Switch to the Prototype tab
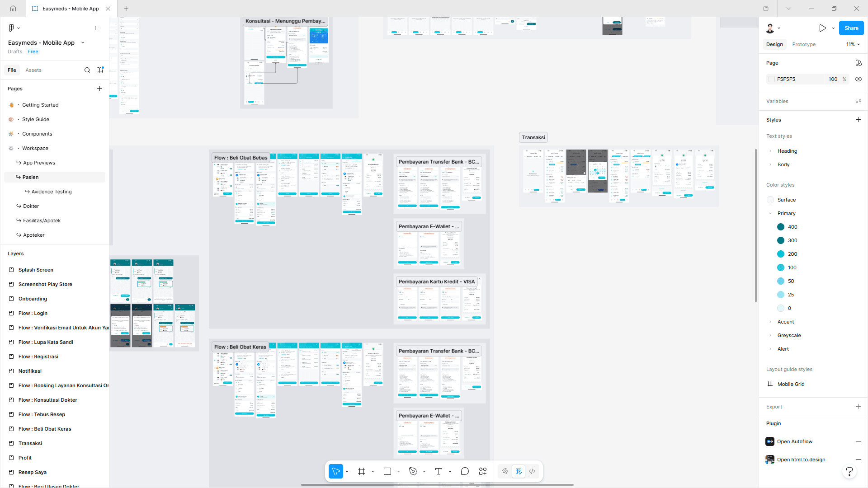This screenshot has height=488, width=868. (x=804, y=44)
